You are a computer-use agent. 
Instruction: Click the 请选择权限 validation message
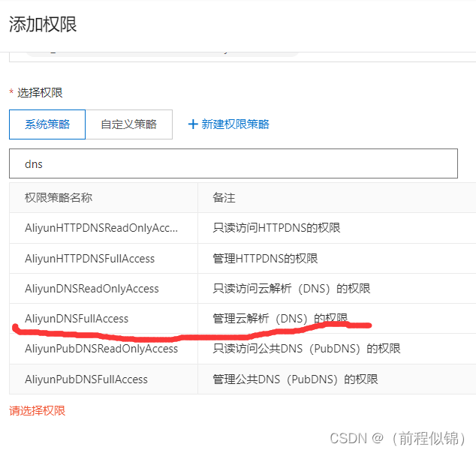[x=38, y=411]
